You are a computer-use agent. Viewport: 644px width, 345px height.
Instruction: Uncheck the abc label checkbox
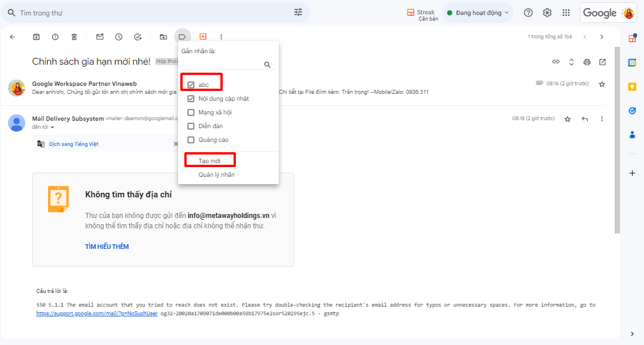(191, 85)
